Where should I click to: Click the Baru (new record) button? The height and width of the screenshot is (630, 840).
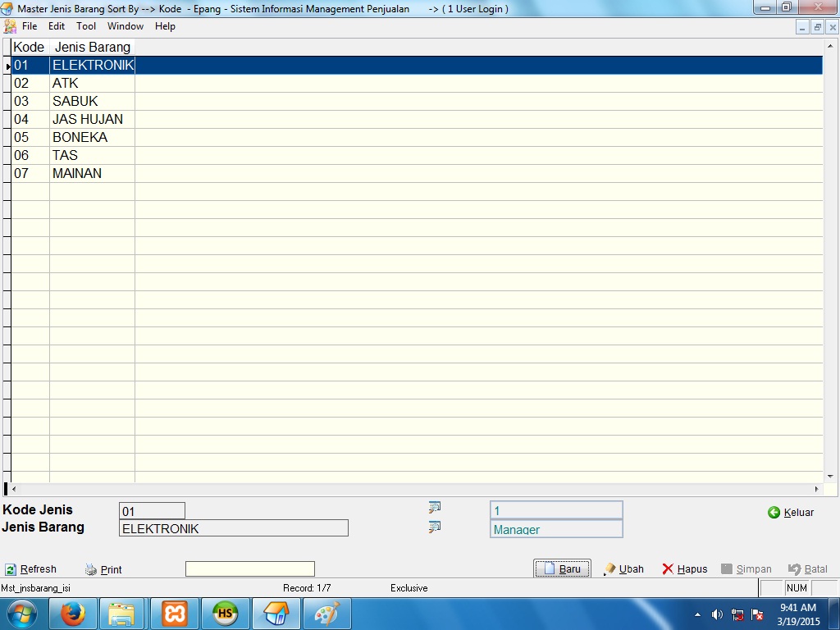coord(562,569)
